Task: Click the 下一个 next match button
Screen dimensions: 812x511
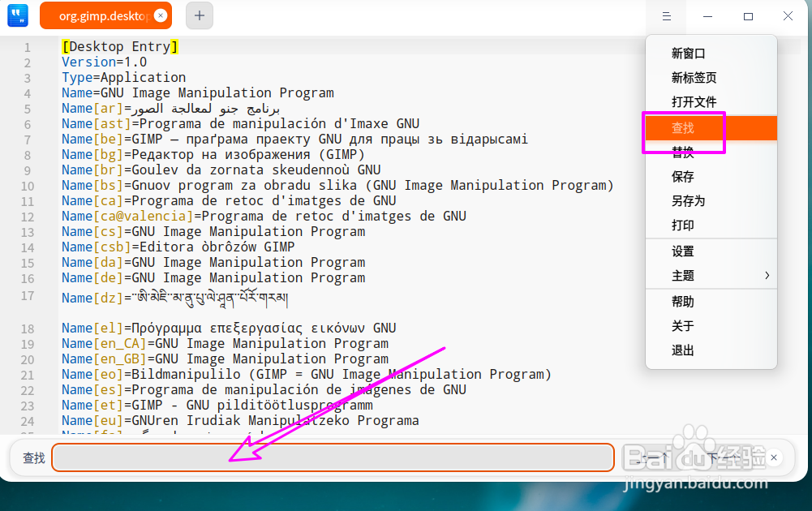Action: click(x=724, y=457)
